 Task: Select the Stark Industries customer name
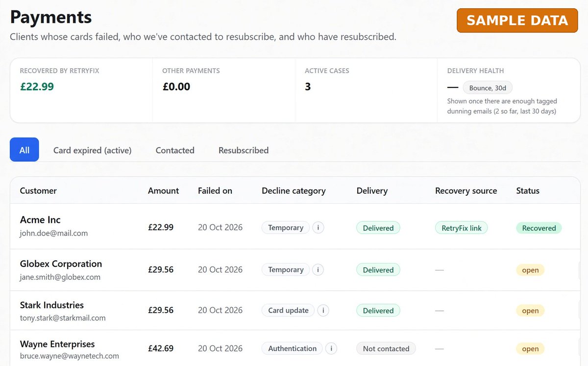click(51, 305)
